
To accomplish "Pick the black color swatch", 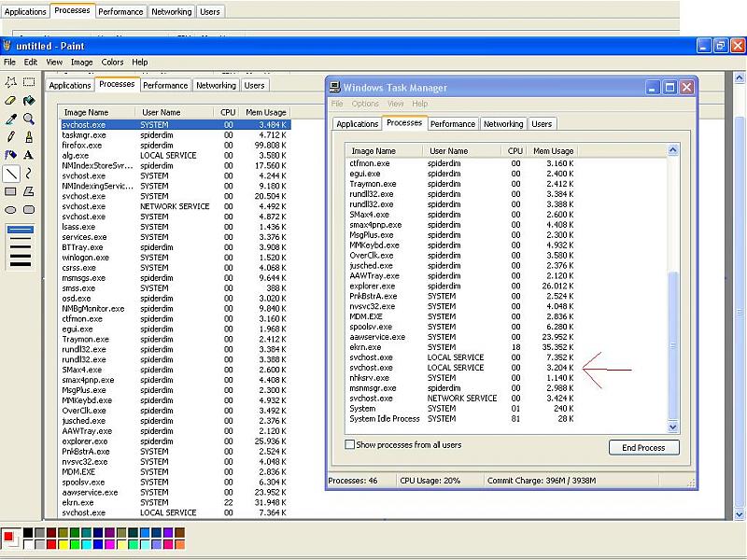I will tap(28, 533).
